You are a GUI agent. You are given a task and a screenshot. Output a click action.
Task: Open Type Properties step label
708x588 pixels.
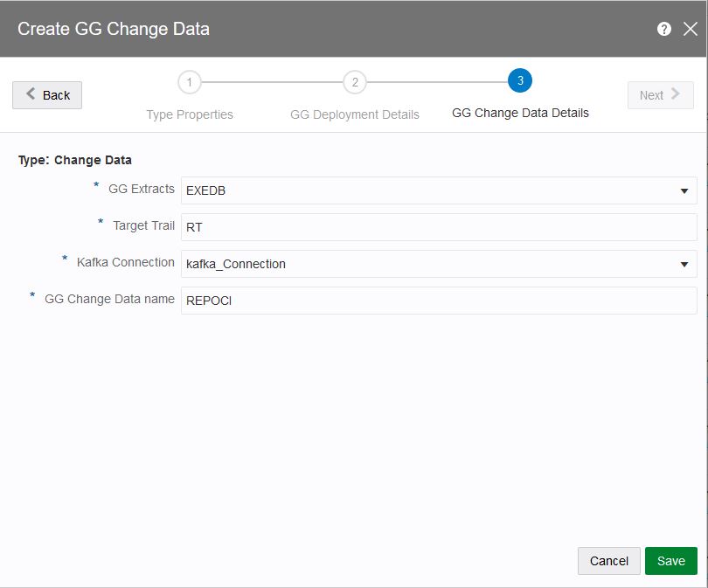(x=190, y=114)
